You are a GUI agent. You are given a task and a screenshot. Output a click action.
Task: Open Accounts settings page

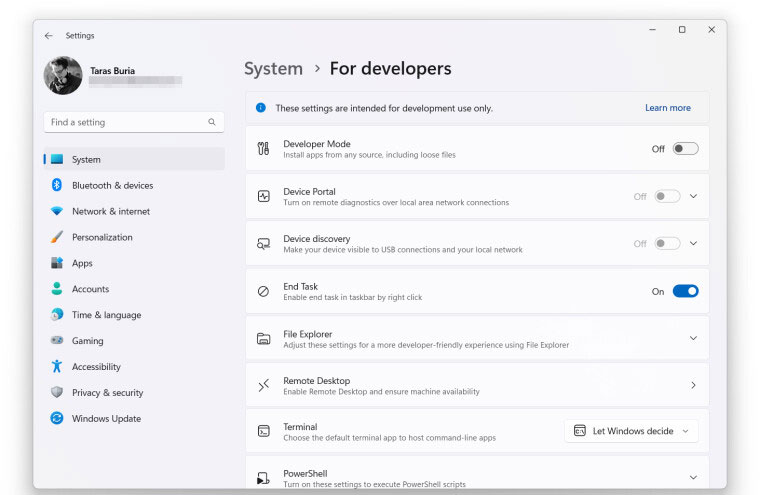click(x=134, y=289)
